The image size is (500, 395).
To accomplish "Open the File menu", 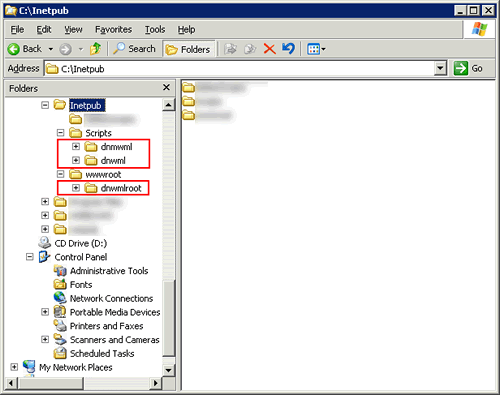I will 17,30.
